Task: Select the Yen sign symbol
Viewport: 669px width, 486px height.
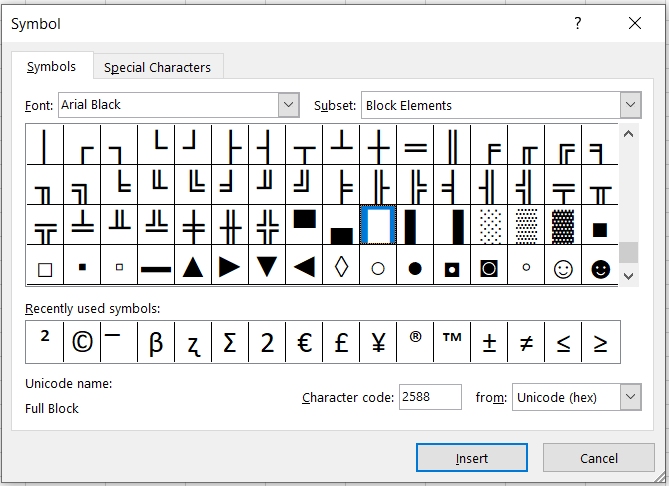Action: point(378,342)
